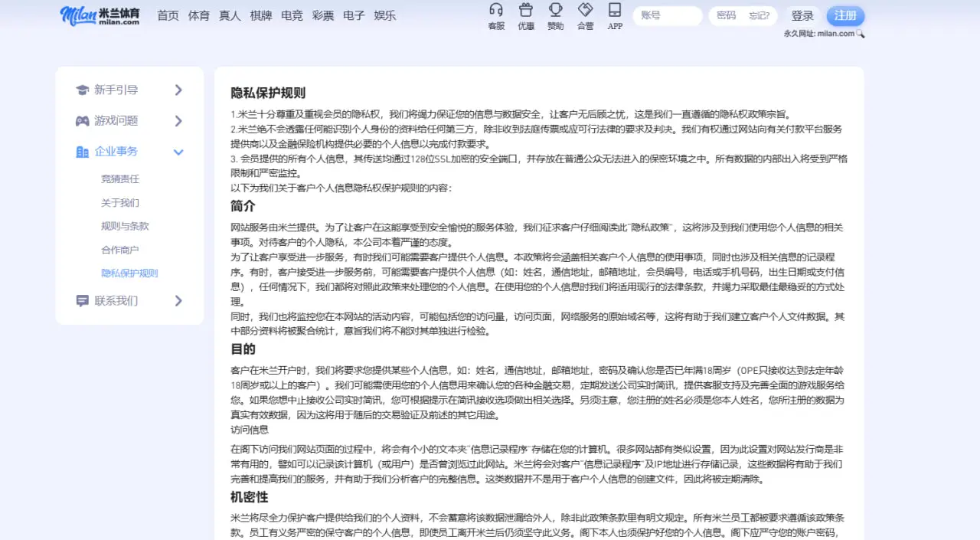Open the 关于我们 sidebar link
980x540 pixels.
(120, 203)
